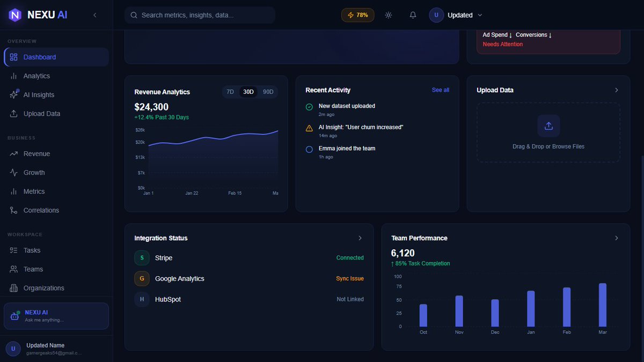Focus the search metrics input field
This screenshot has height=362, width=644.
click(x=200, y=15)
